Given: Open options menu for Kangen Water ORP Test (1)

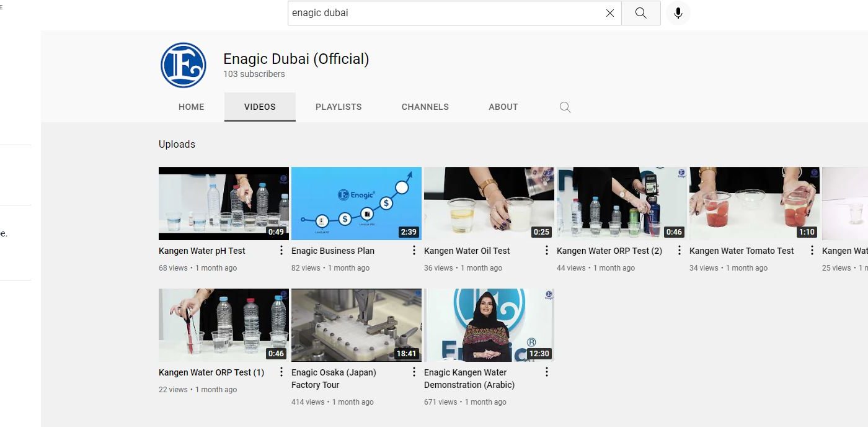Looking at the screenshot, I should tap(281, 372).
